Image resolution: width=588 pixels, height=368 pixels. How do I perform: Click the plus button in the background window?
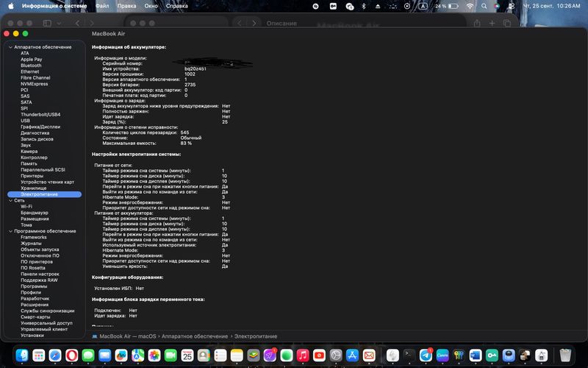tap(492, 24)
